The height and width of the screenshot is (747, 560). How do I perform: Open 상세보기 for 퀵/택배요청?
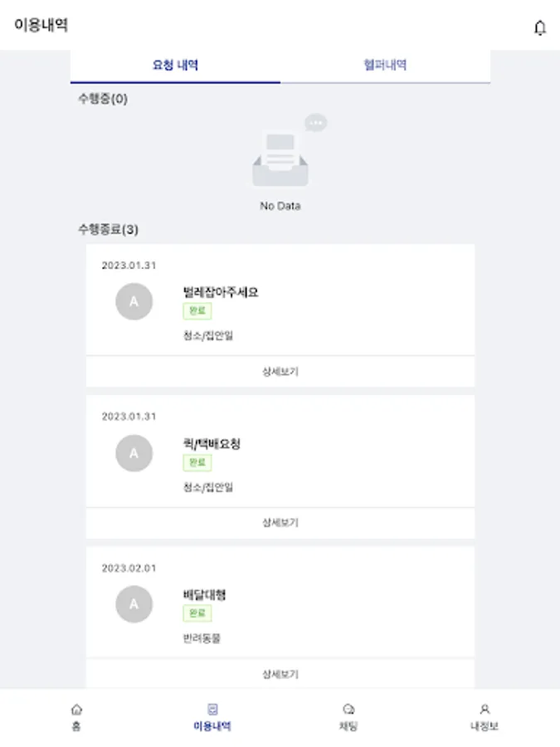click(280, 523)
